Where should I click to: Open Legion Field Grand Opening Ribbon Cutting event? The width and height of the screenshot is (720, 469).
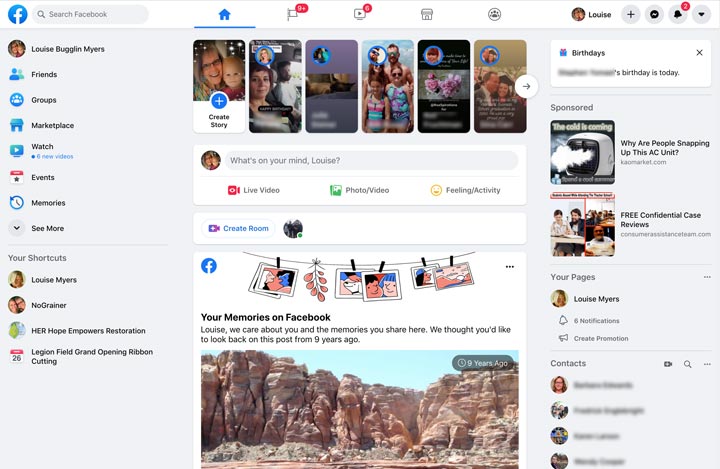(x=81, y=356)
